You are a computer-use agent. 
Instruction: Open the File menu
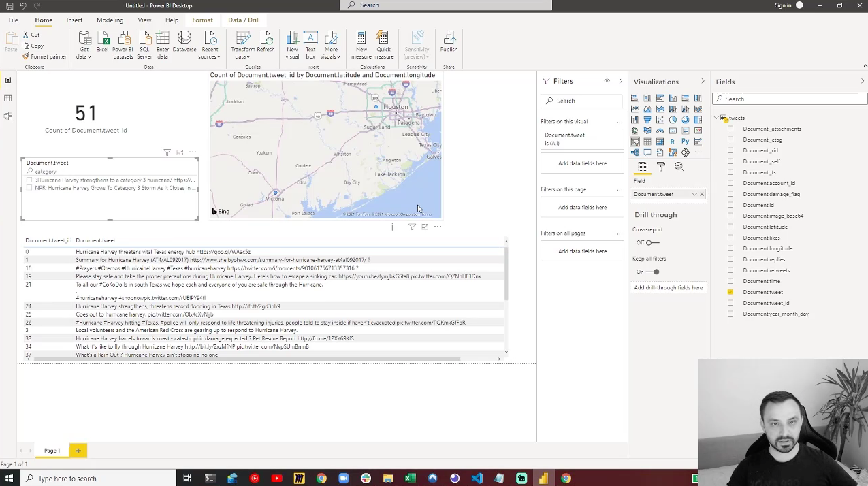tap(13, 20)
